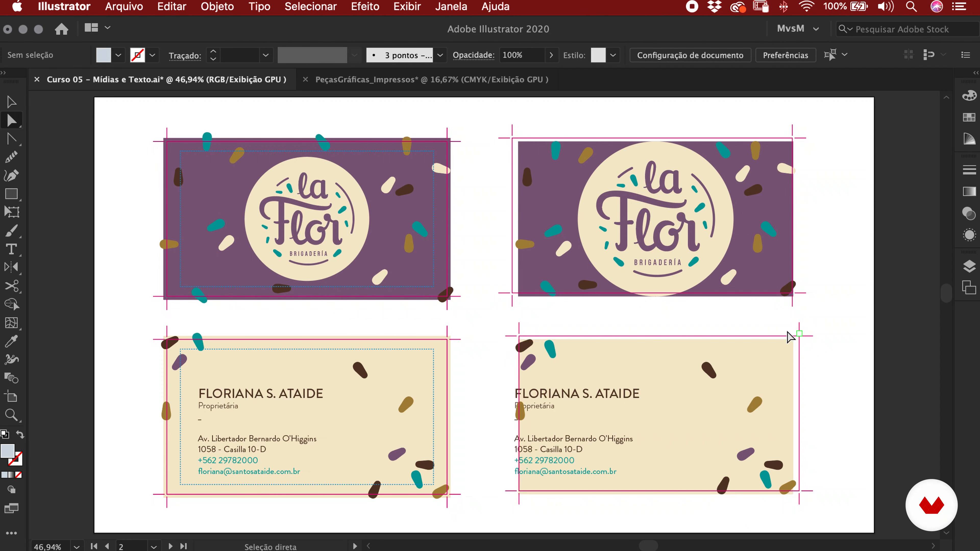980x551 pixels.
Task: Select the Shape Builder tool
Action: point(11,304)
